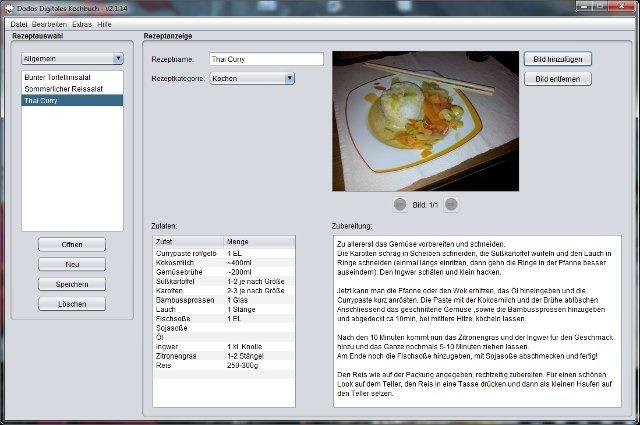Show the previous recipe image
The height and width of the screenshot is (425, 640).
click(400, 205)
